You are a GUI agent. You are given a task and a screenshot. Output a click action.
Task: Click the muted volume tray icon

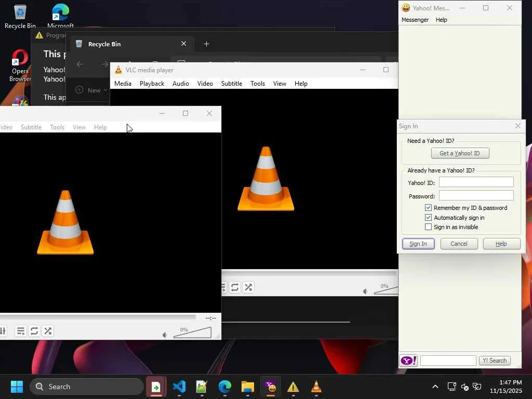(x=465, y=387)
